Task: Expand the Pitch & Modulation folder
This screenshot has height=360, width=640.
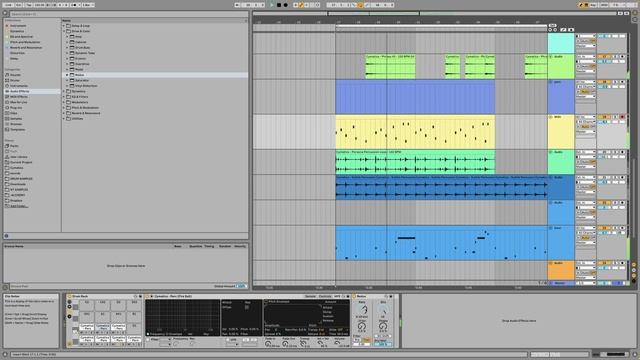Action: 64,108
